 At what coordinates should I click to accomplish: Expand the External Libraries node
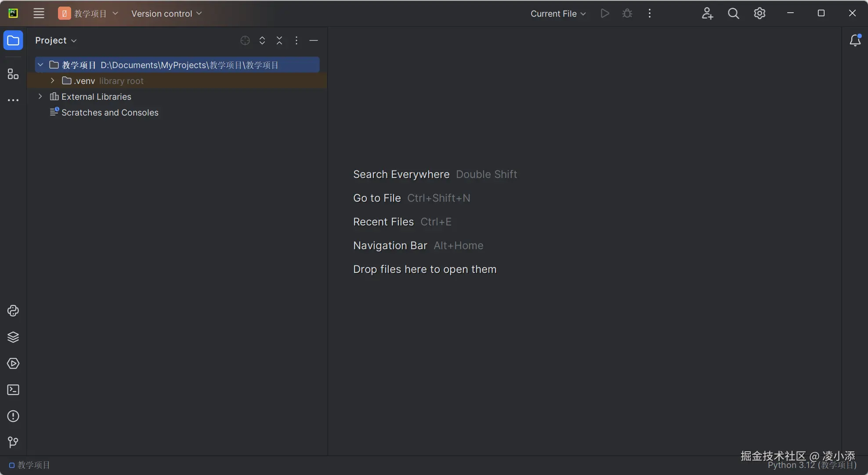click(x=40, y=97)
